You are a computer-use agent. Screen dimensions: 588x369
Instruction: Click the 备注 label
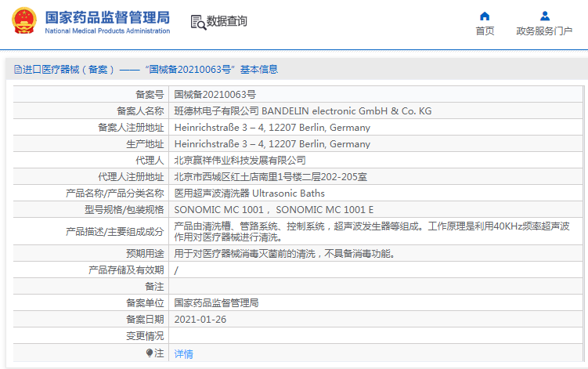point(154,287)
